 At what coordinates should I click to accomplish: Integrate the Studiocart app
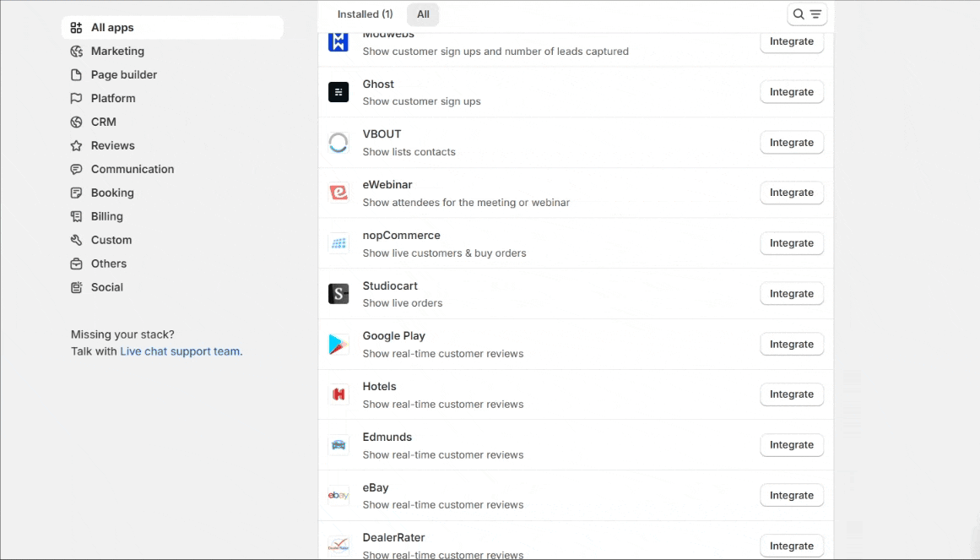pos(791,293)
